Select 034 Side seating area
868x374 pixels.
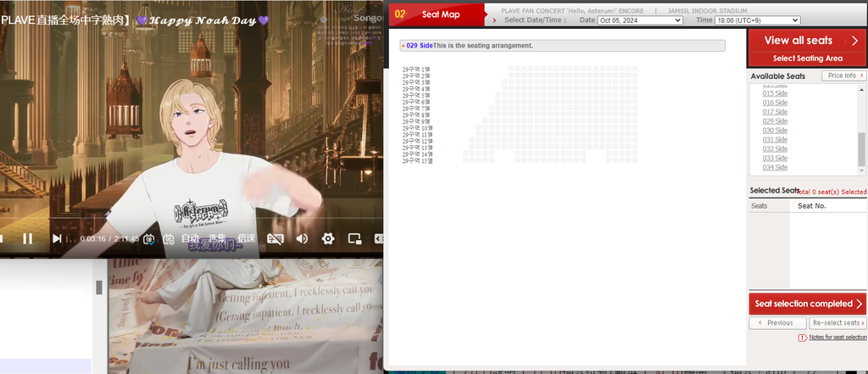pyautogui.click(x=775, y=167)
